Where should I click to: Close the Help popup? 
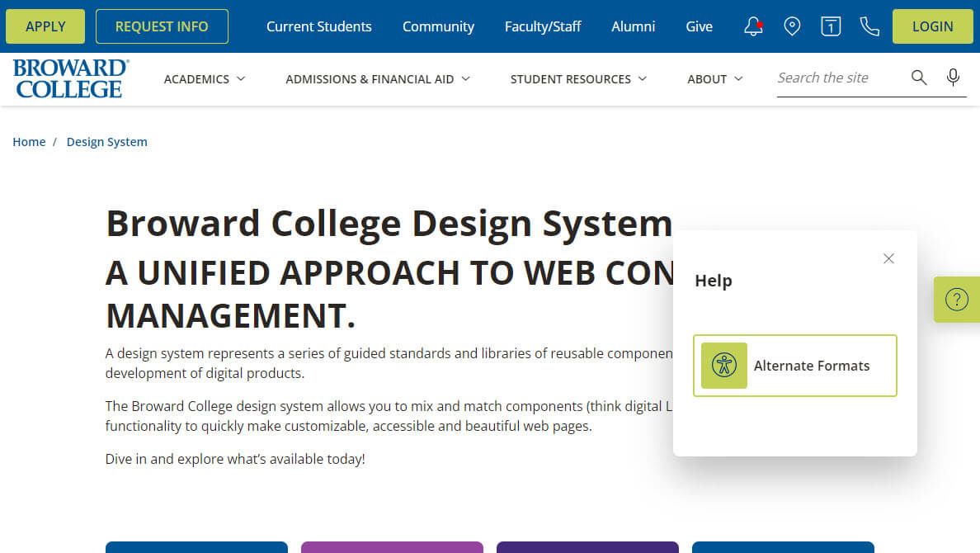click(x=888, y=258)
